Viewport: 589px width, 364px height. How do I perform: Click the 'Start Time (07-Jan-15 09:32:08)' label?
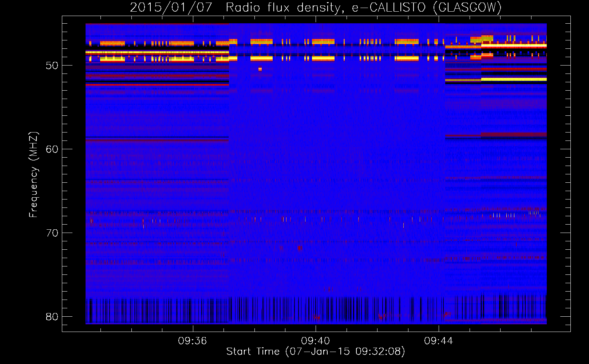[x=316, y=351]
